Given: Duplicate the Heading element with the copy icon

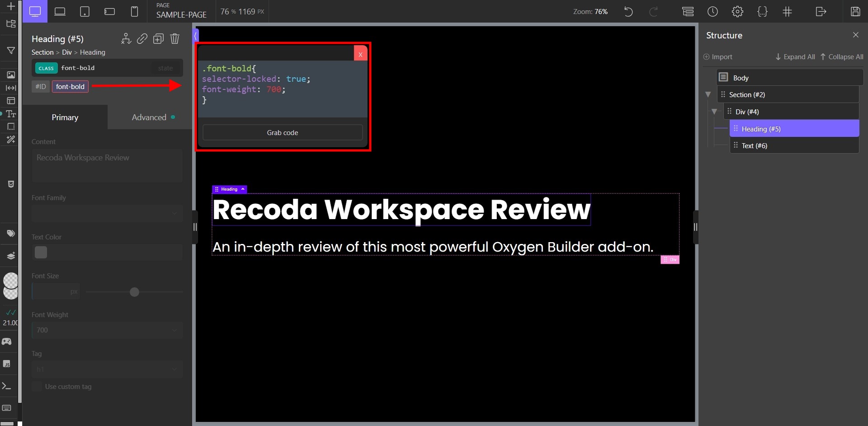Looking at the screenshot, I should 158,39.
